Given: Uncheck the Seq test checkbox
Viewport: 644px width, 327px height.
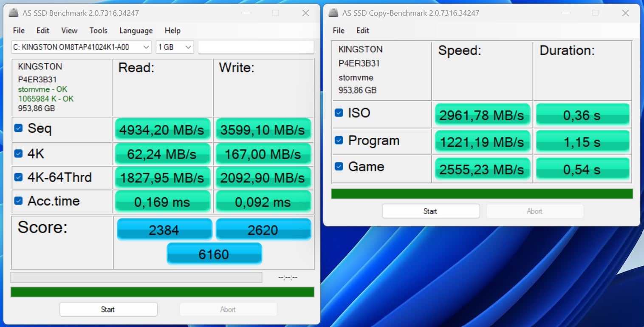Looking at the screenshot, I should click(x=18, y=128).
